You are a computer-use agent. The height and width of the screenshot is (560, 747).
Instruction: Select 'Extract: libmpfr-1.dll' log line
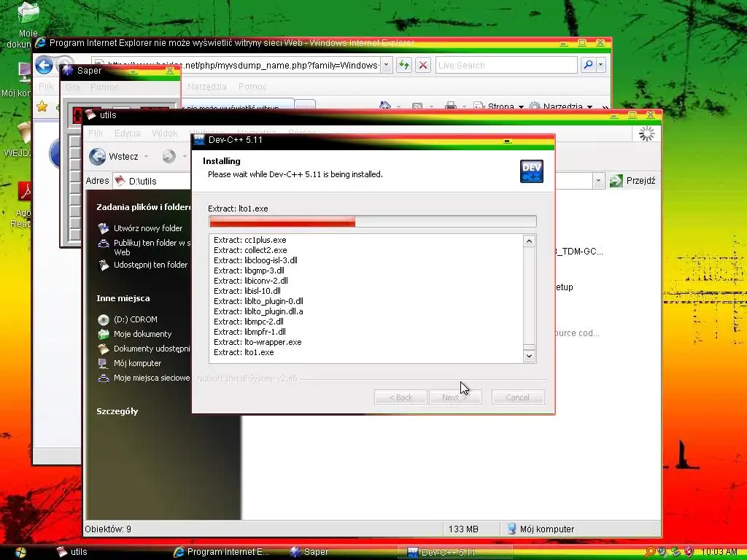pyautogui.click(x=249, y=332)
